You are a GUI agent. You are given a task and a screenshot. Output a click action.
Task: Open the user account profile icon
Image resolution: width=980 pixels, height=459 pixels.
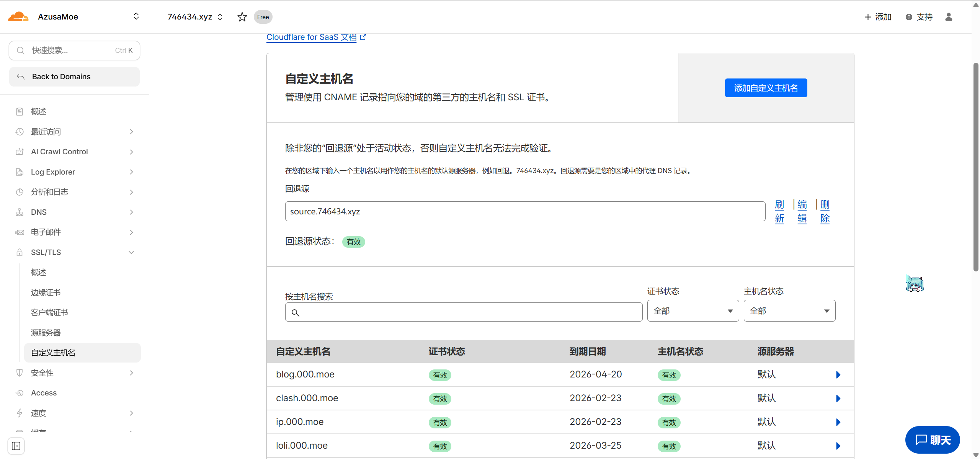tap(949, 17)
